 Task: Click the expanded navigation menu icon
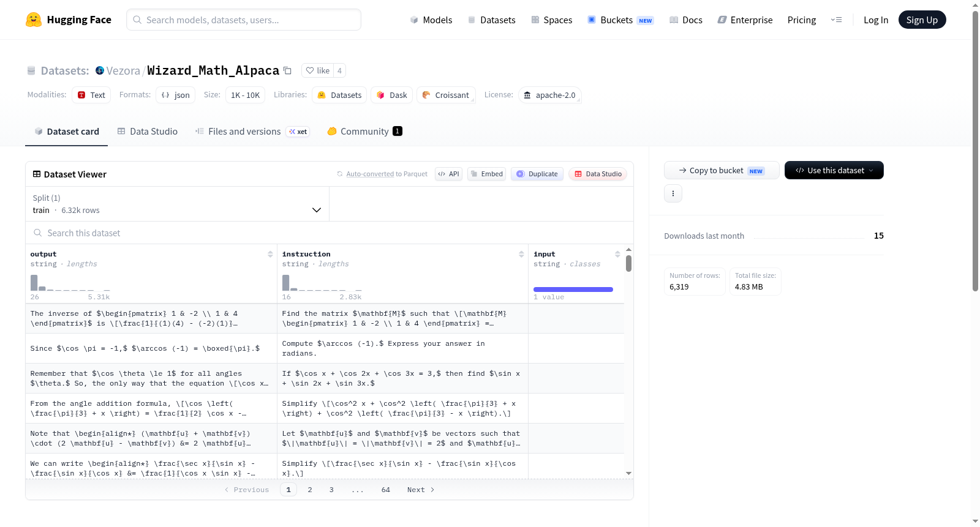point(836,20)
